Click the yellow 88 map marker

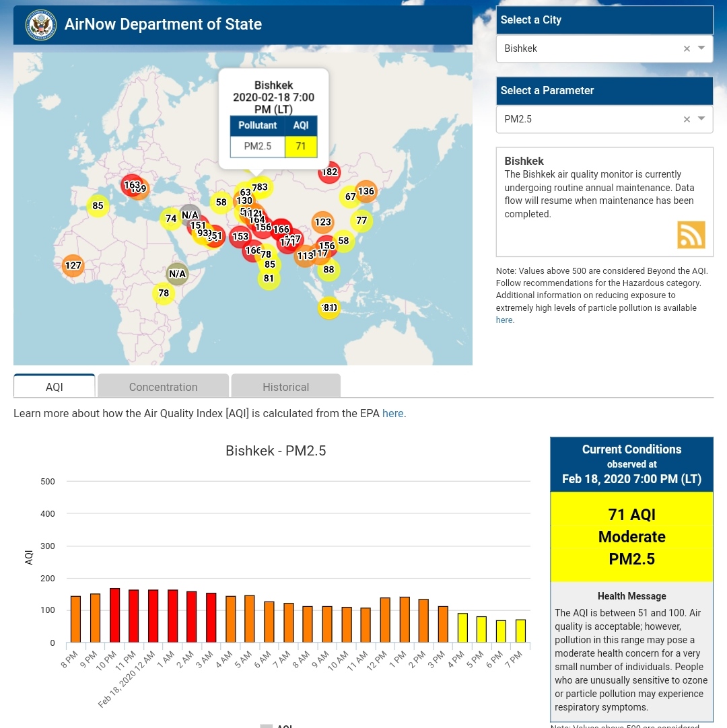pyautogui.click(x=328, y=270)
